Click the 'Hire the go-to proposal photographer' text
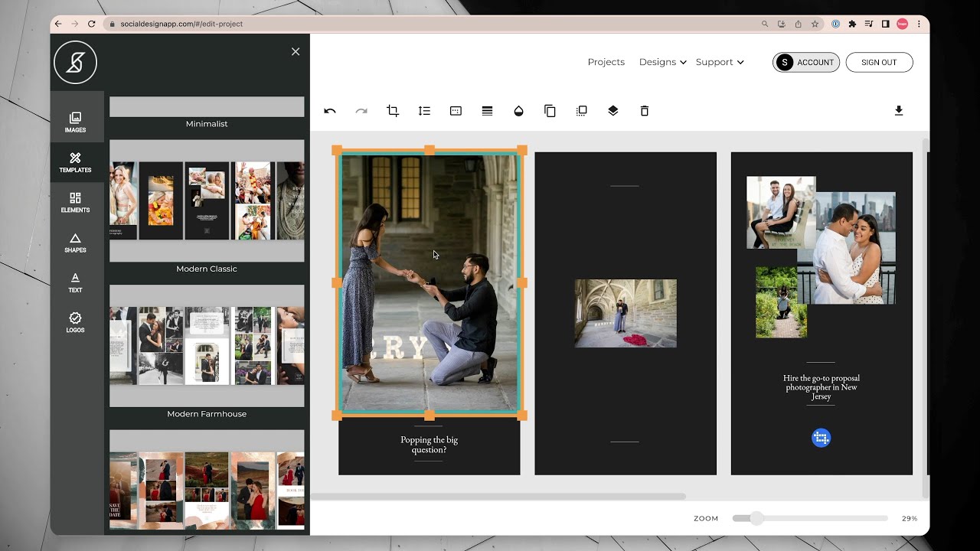 [821, 387]
